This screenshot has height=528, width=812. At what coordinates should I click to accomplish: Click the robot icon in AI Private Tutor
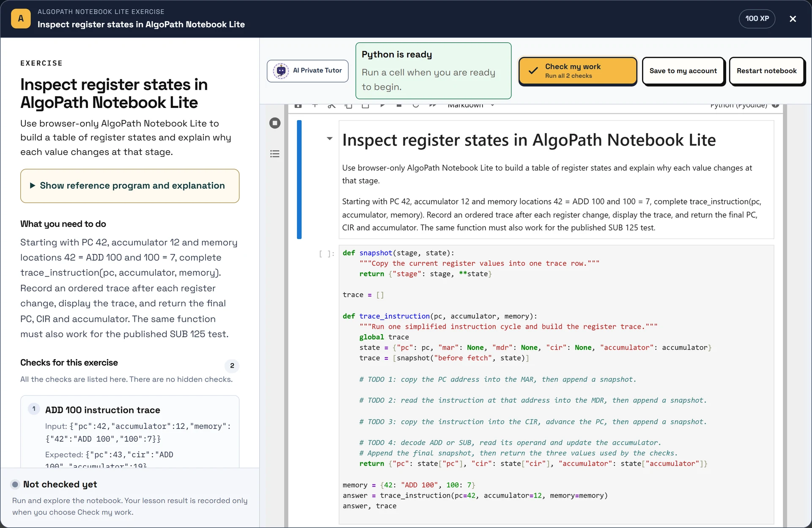281,71
